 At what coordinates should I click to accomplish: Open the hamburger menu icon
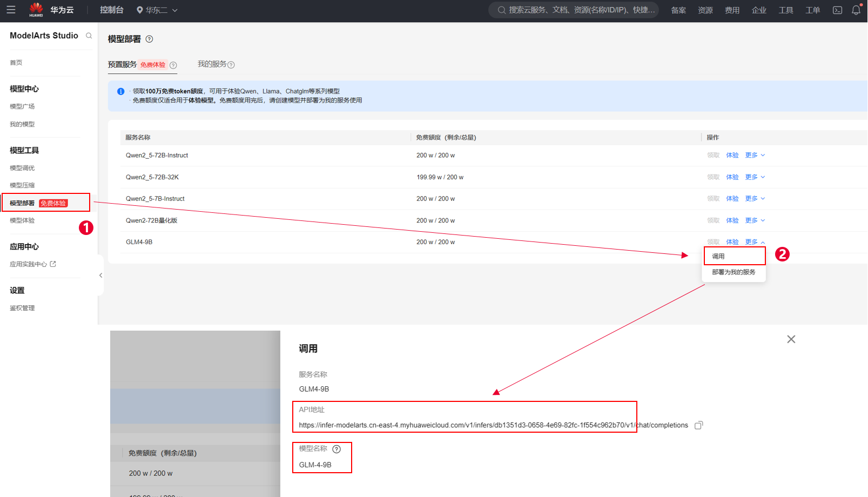pyautogui.click(x=11, y=10)
